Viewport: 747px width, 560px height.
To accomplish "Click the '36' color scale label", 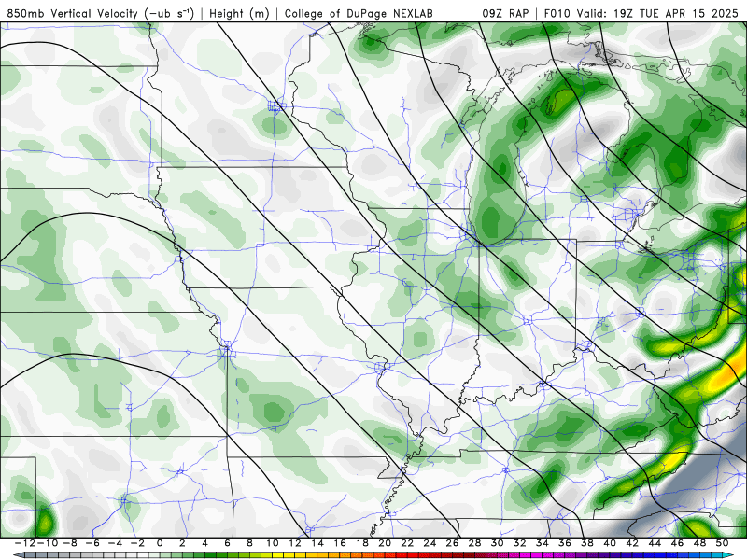I will [565, 543].
